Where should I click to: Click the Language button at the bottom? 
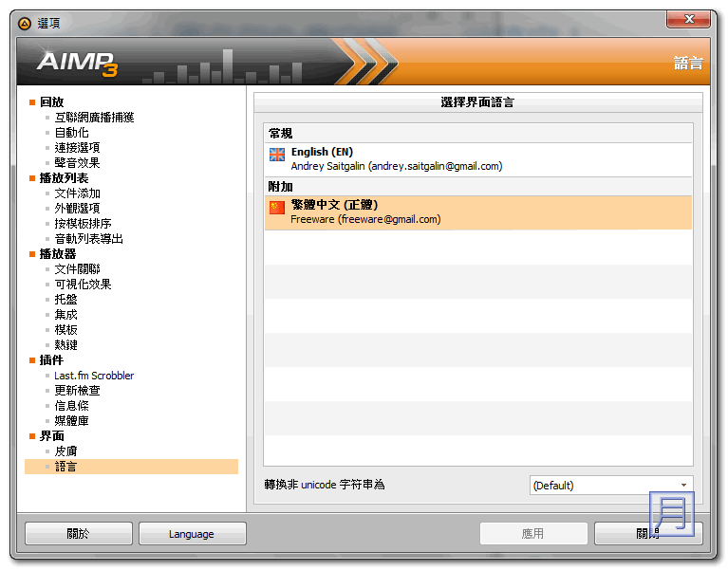coord(192,534)
